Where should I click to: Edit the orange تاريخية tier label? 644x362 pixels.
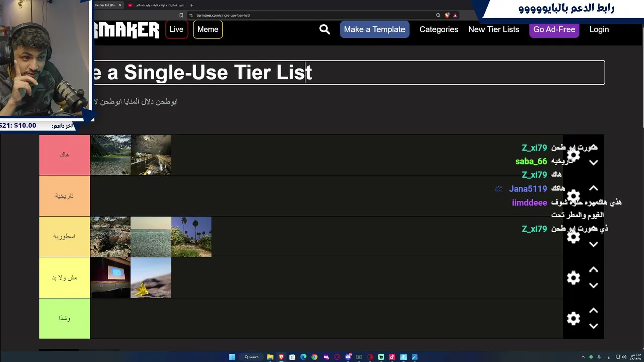[64, 196]
